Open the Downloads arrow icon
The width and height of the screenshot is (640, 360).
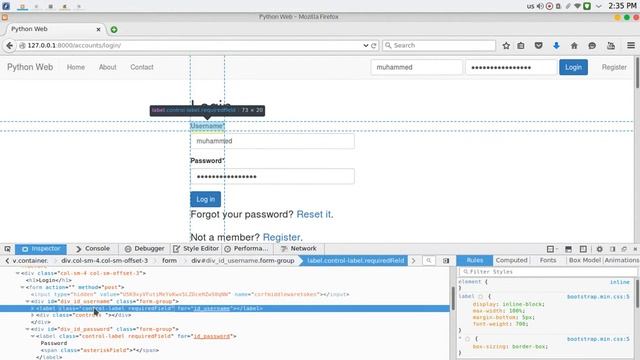(556, 45)
